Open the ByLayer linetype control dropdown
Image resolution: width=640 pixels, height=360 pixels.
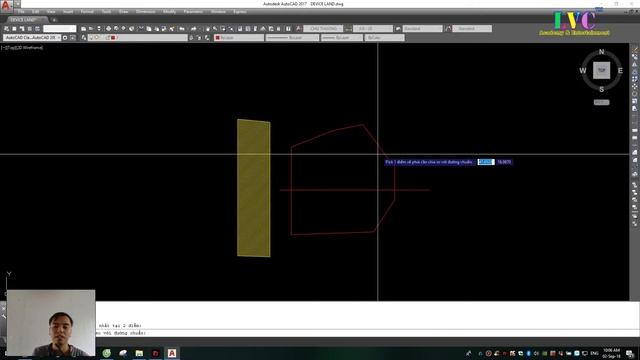tap(292, 38)
